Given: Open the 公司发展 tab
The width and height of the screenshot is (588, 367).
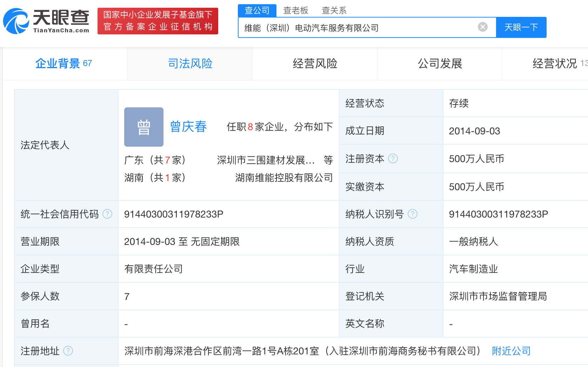Looking at the screenshot, I should coord(440,64).
